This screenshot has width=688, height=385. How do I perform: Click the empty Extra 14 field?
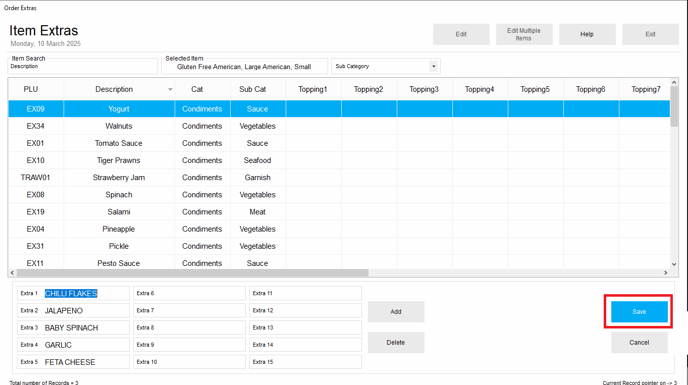(305, 345)
